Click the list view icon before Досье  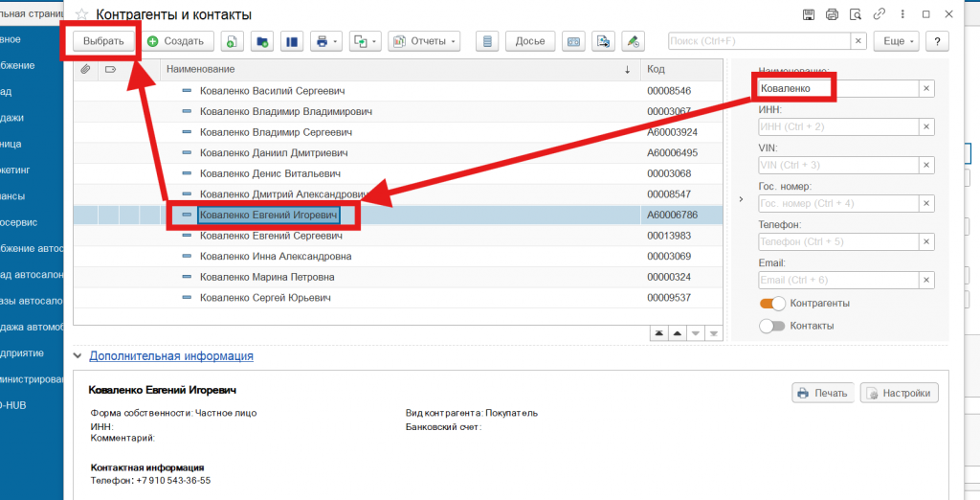(488, 41)
